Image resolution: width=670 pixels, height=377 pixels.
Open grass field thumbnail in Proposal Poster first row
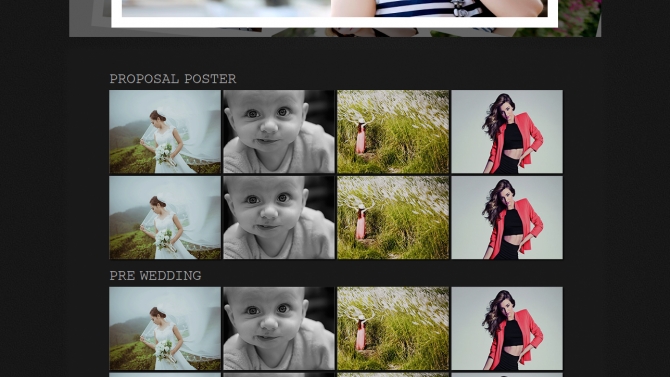pos(393,132)
